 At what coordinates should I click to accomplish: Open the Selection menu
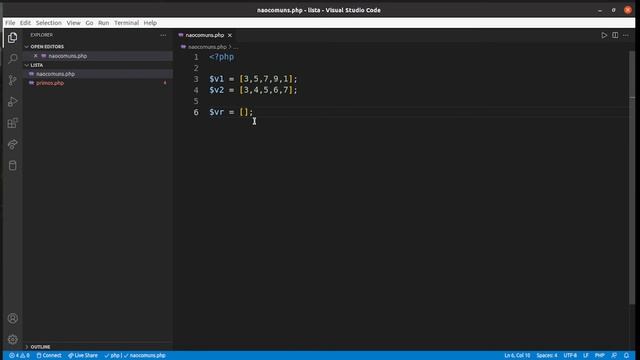(x=49, y=23)
